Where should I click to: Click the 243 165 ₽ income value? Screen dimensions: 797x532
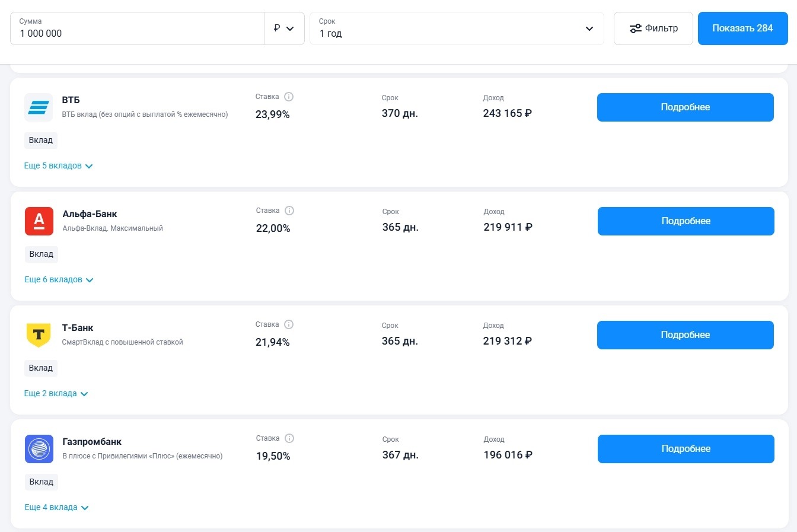pyautogui.click(x=508, y=113)
